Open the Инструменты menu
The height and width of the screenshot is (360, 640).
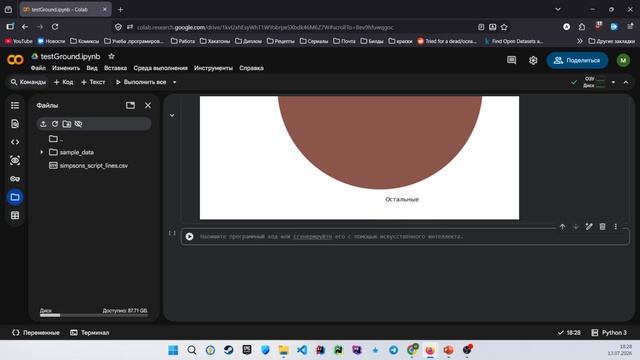(x=213, y=68)
